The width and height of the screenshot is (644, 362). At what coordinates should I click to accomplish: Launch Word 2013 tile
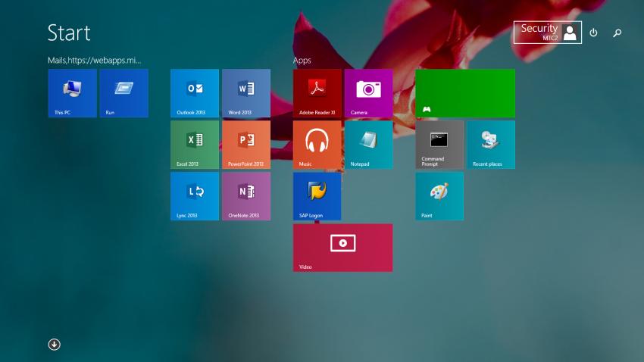246,93
